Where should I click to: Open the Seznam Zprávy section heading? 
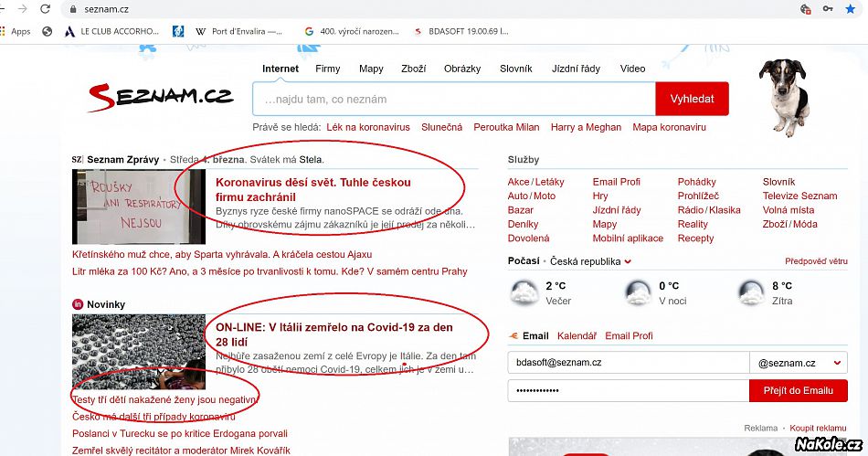tap(123, 160)
